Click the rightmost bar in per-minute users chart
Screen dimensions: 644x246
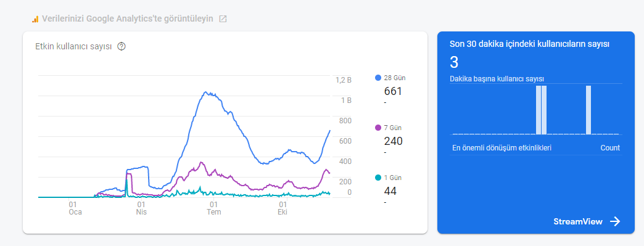pos(588,110)
